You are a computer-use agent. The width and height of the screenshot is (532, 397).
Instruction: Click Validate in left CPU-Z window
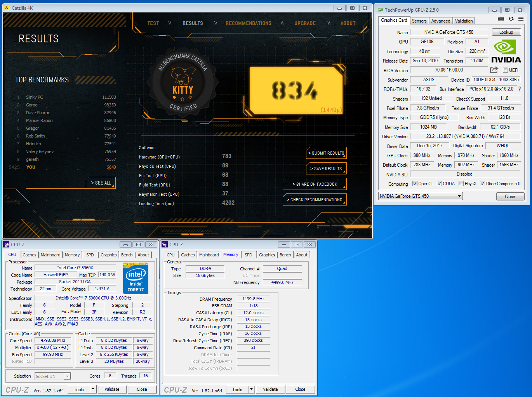point(112,389)
